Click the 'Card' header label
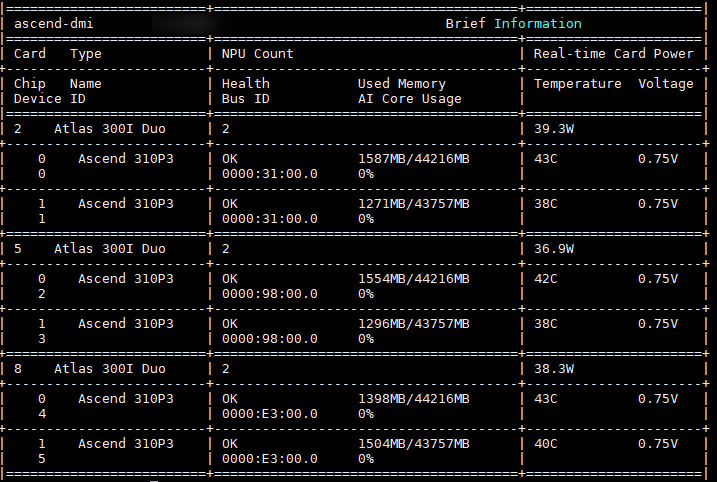Screen dimensions: 717x482 [30, 54]
